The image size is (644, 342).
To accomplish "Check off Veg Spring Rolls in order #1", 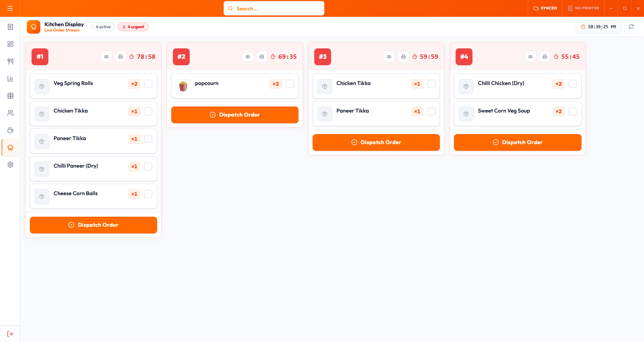I will [x=148, y=84].
